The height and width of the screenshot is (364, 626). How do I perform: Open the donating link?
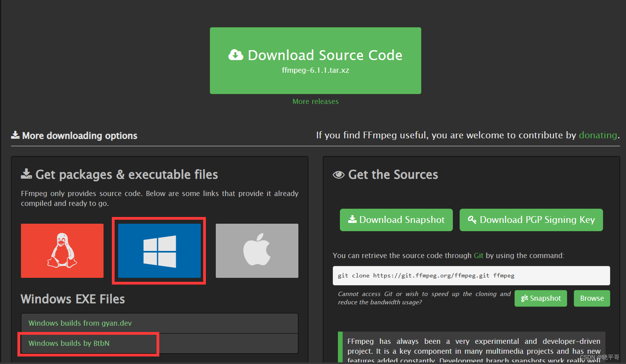[x=598, y=135]
